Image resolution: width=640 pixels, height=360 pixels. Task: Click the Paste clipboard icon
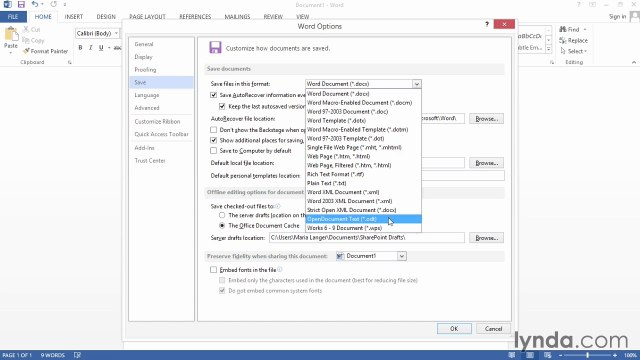[11, 35]
